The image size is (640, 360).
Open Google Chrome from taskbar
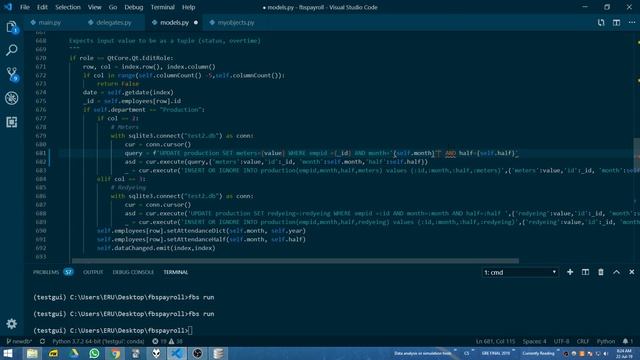pyautogui.click(x=115, y=353)
